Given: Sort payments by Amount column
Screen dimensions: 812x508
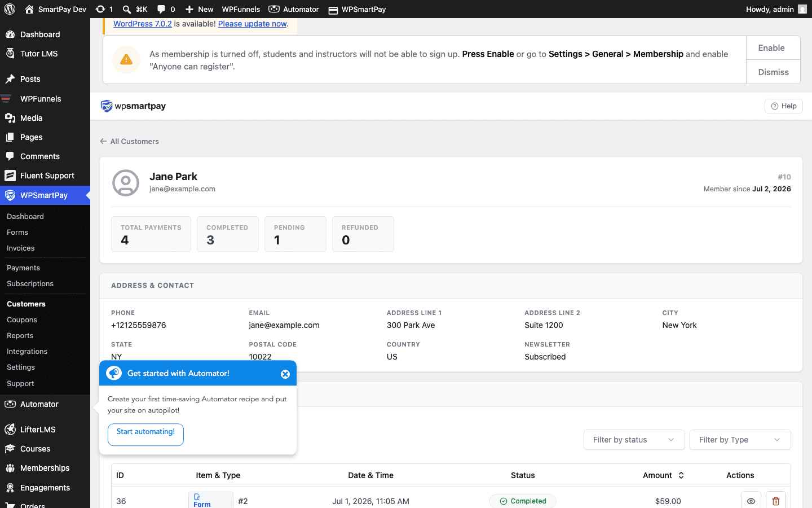Looking at the screenshot, I should pos(663,475).
